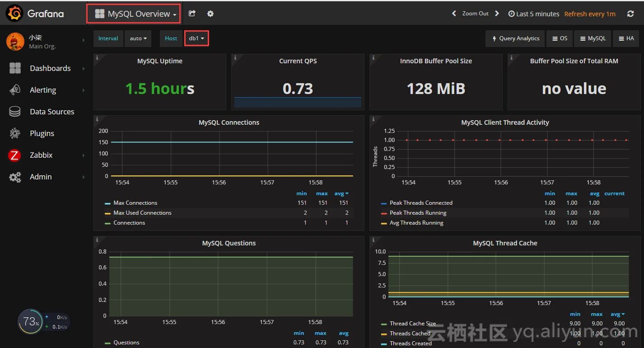Open the Alerting sidebar menu

pos(43,90)
